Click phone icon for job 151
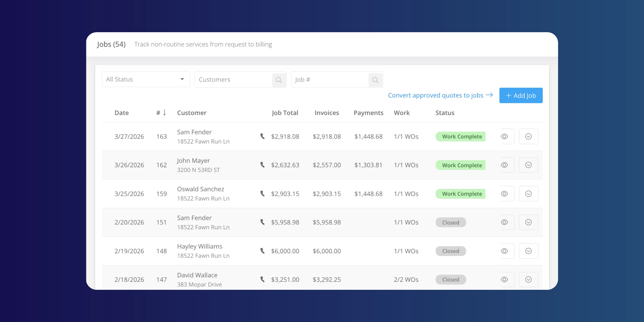 tap(262, 222)
